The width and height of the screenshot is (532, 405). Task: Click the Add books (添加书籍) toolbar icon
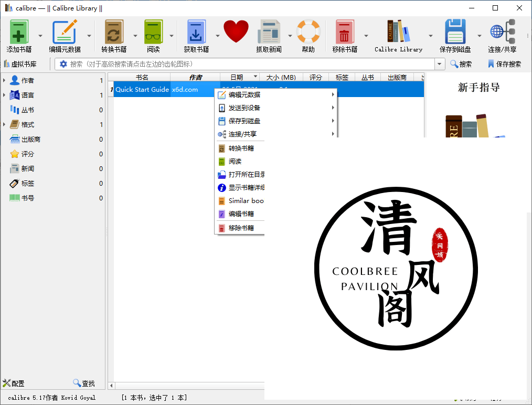point(19,31)
